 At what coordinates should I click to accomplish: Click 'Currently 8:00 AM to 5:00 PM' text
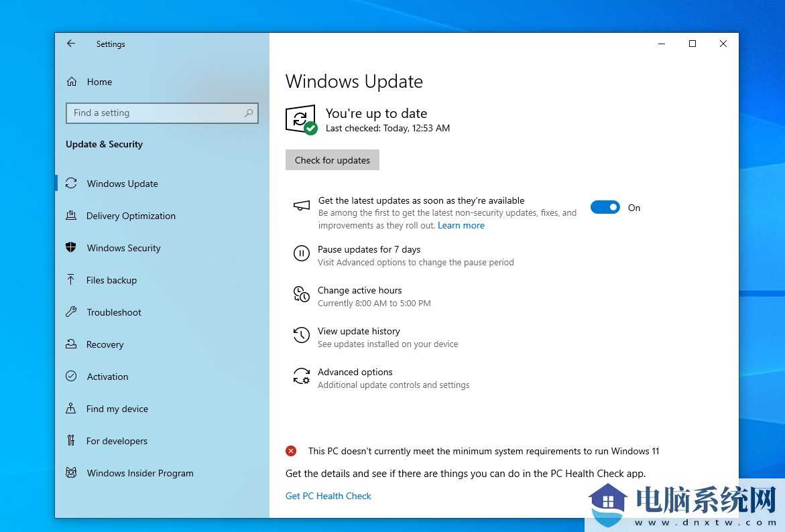(x=374, y=304)
